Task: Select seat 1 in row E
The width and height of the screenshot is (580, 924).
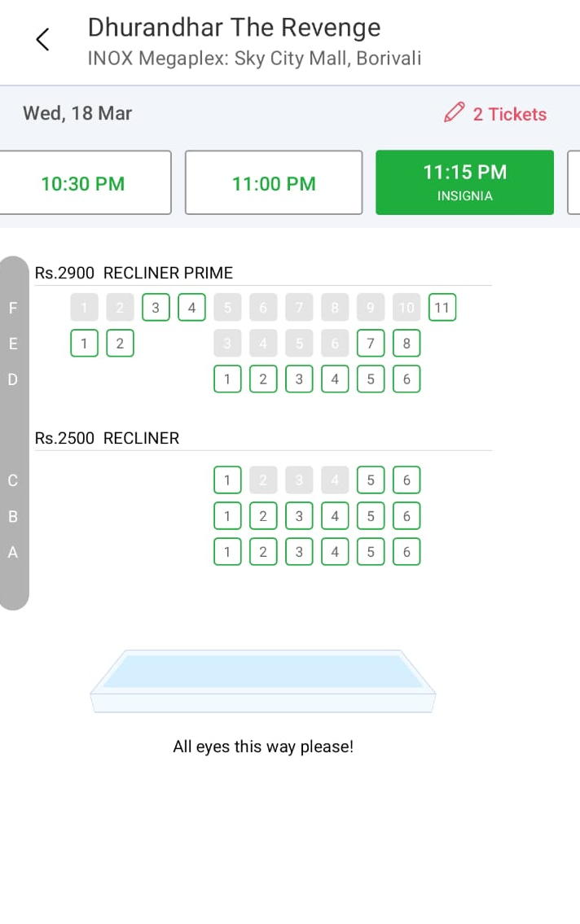Action: pyautogui.click(x=84, y=344)
